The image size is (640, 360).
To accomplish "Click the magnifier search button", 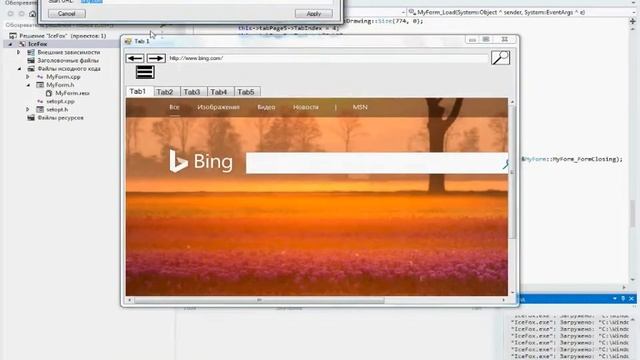I will coord(500,58).
